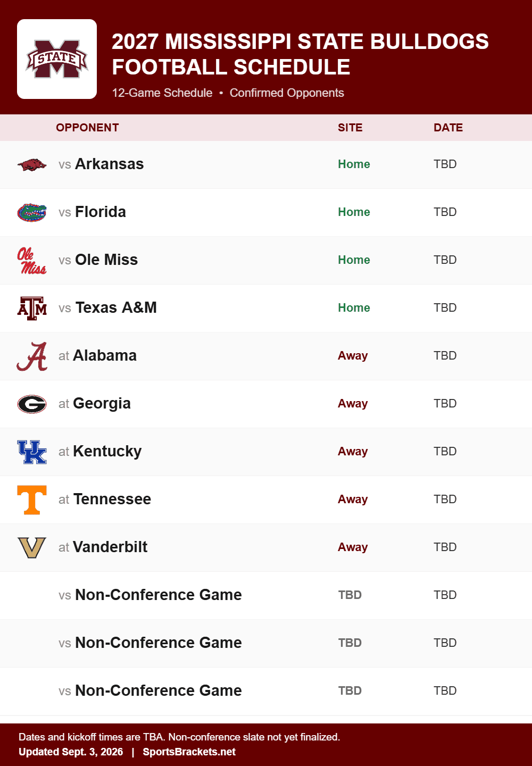
Task: Click the Kentucky UK logo
Action: click(32, 452)
